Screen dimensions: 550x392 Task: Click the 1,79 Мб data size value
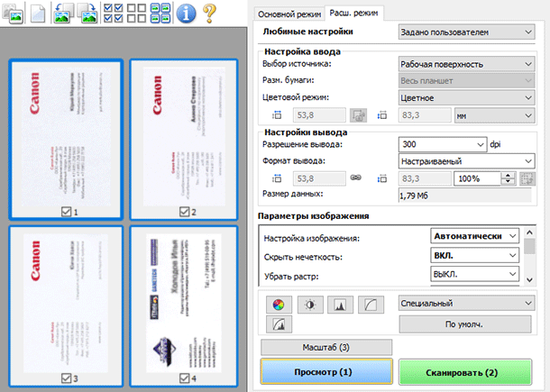tap(414, 196)
